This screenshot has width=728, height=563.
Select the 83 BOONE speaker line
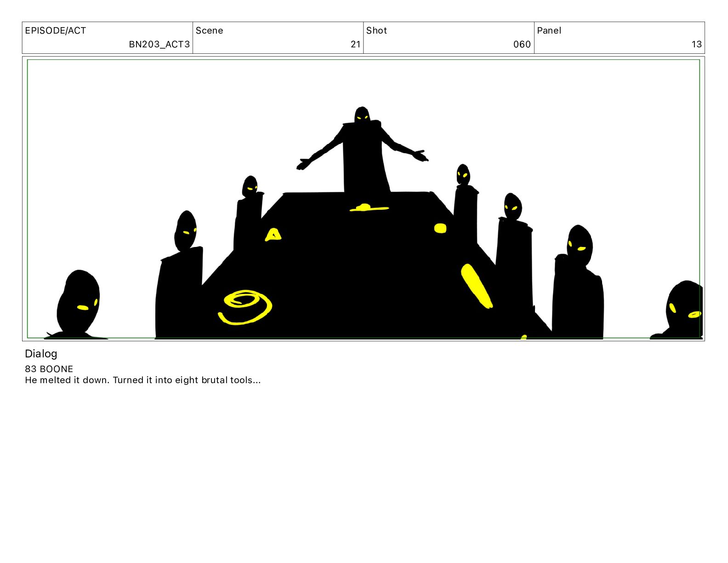pyautogui.click(x=49, y=369)
